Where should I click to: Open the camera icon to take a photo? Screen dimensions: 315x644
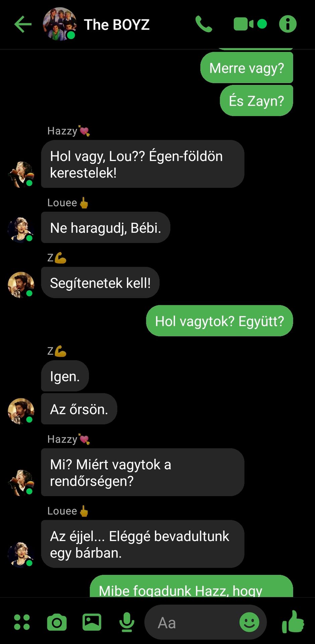pos(57,623)
